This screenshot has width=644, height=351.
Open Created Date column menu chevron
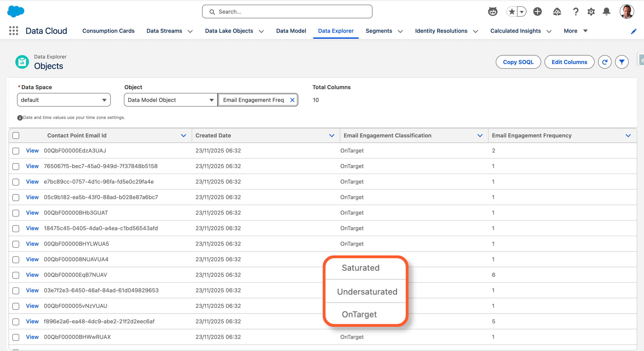[x=332, y=135]
